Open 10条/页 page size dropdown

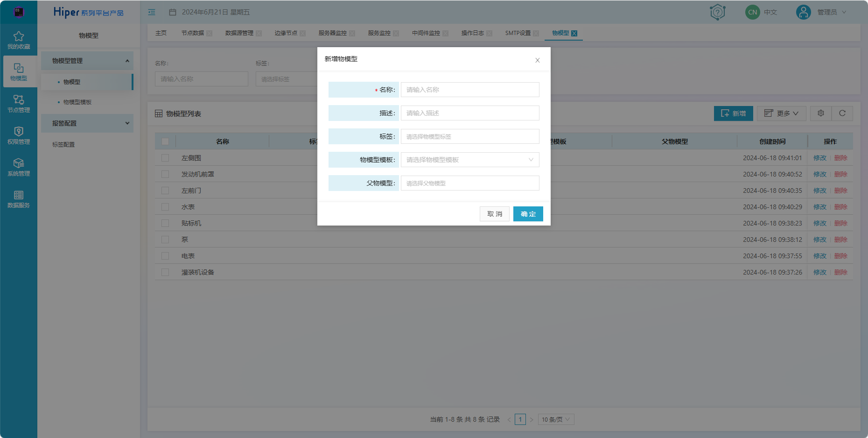[x=556, y=419]
